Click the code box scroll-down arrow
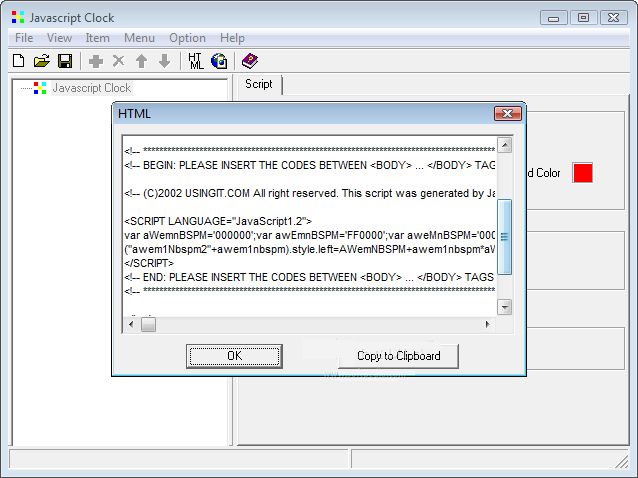 coord(504,307)
